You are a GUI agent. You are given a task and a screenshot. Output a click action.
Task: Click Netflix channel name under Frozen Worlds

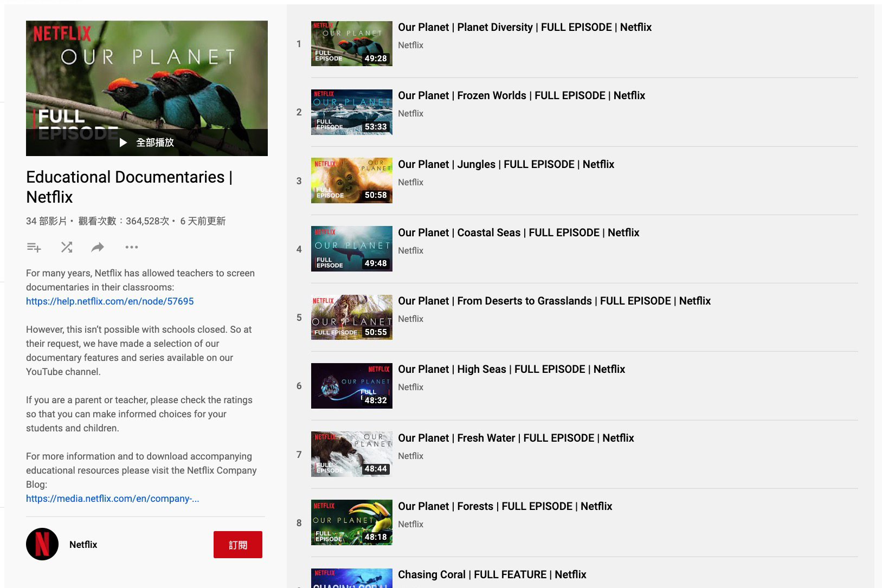pos(410,113)
